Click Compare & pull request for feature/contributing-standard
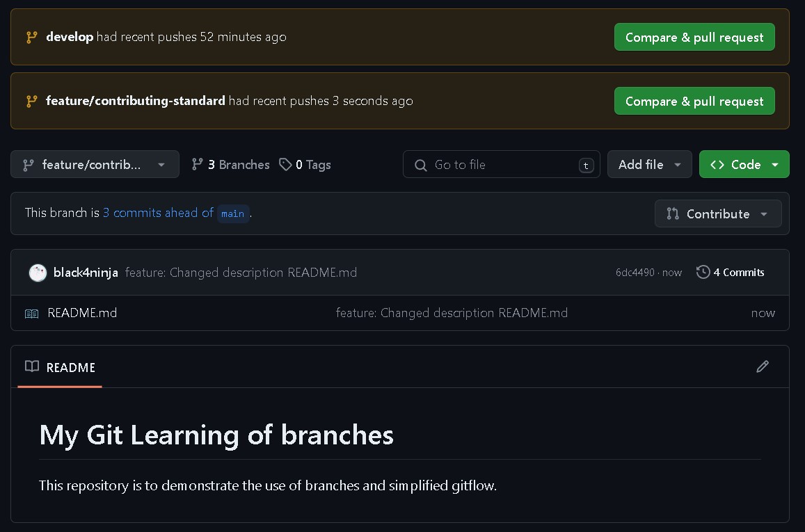Viewport: 805px width, 532px height. pos(694,101)
